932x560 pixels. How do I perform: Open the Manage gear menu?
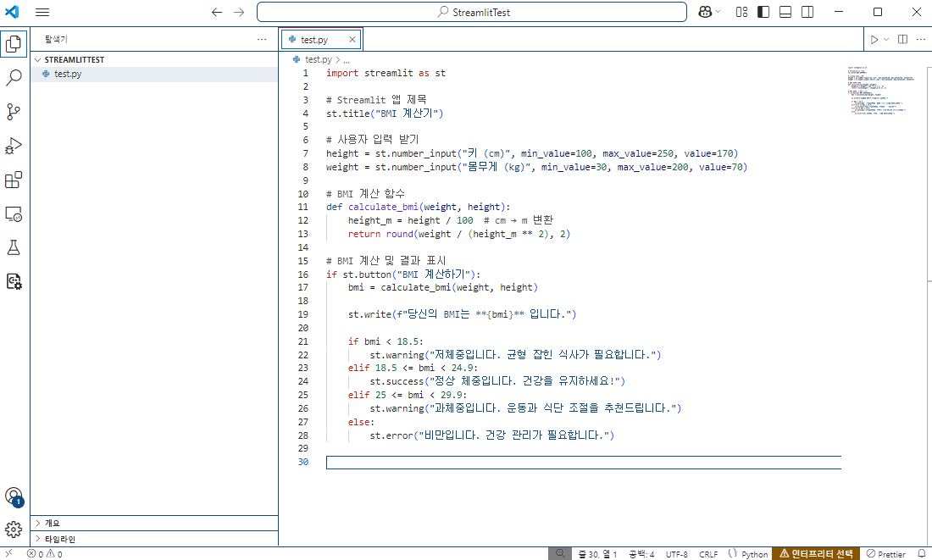tap(14, 530)
